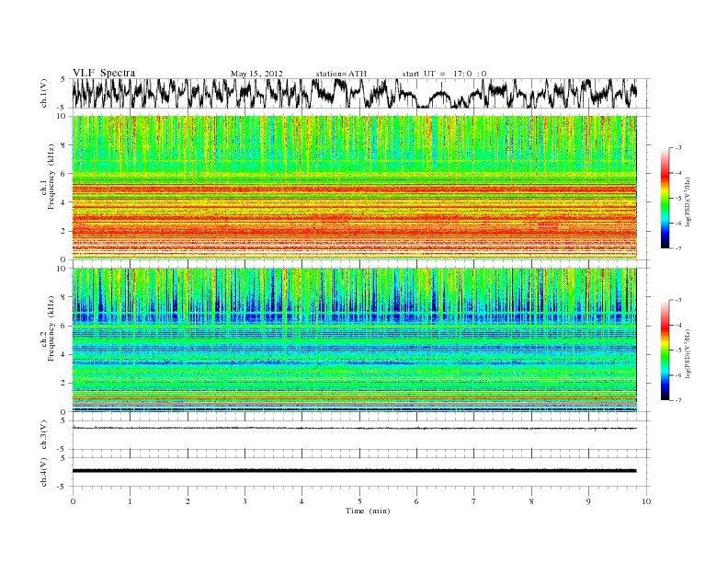Image resolution: width=728 pixels, height=563 pixels.
Task: Click time-axis tick label "0"
Action: 73,501
